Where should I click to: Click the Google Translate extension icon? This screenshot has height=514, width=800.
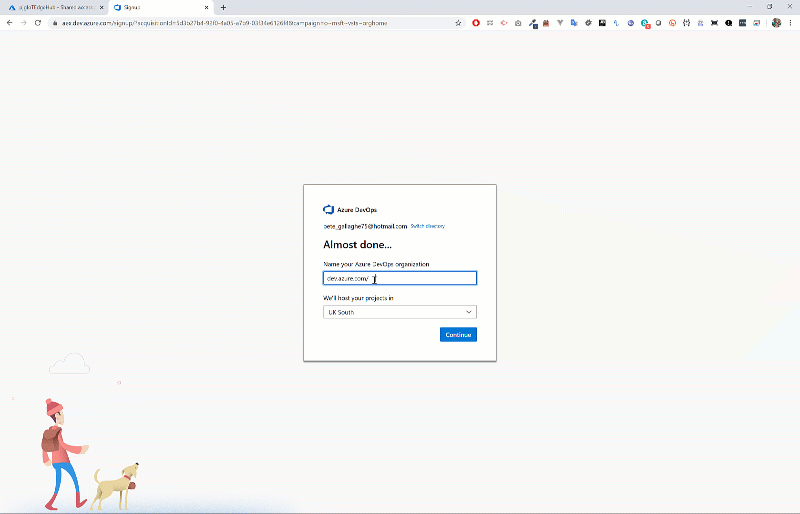coord(574,23)
